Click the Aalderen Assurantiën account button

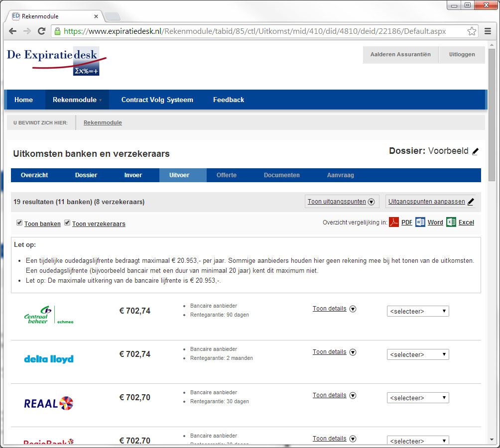coord(400,54)
